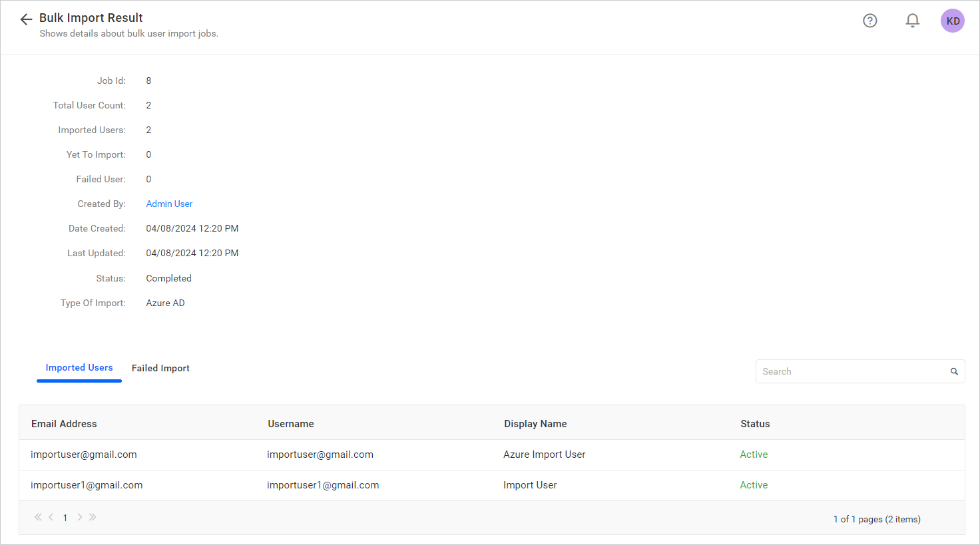This screenshot has height=545, width=980.
Task: Click the KD profile avatar
Action: (952, 21)
